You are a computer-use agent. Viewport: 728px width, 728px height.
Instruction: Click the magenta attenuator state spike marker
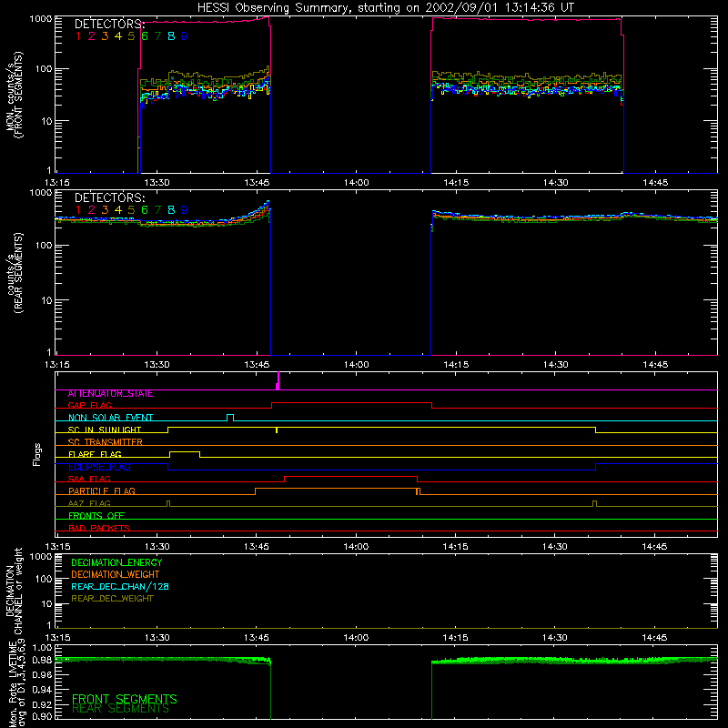pyautogui.click(x=278, y=380)
